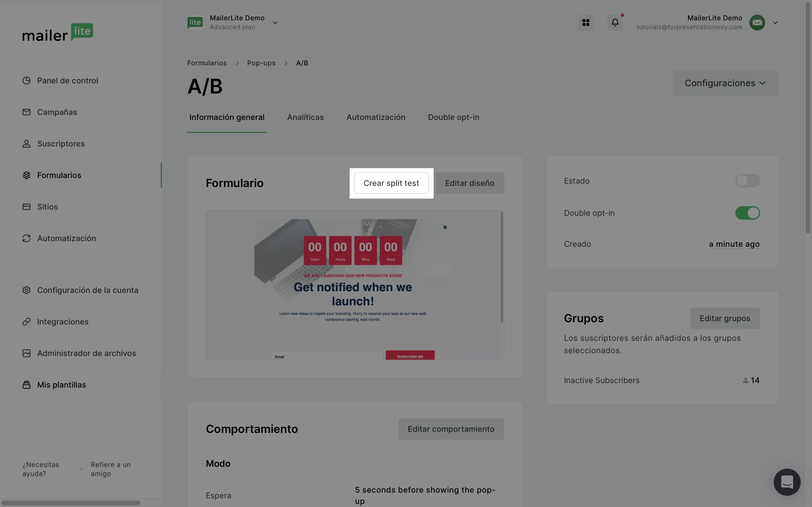Disable the Double opt-in toggle
The width and height of the screenshot is (812, 507).
point(747,213)
